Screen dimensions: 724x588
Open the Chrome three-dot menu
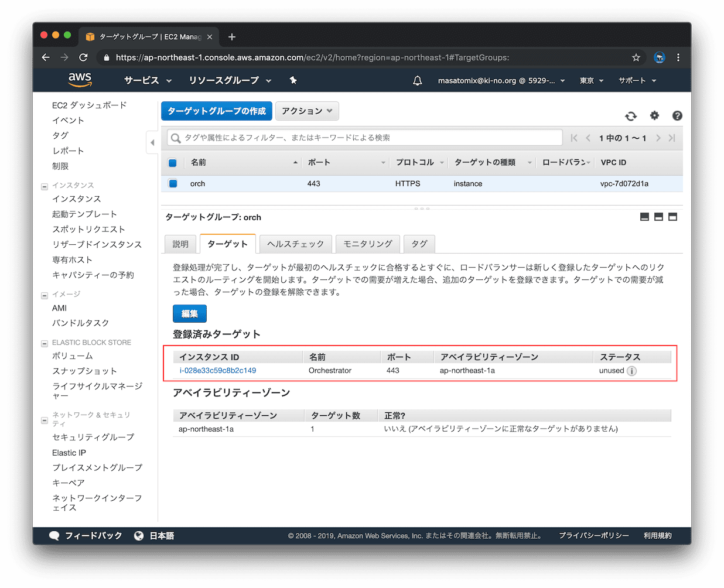pos(678,57)
